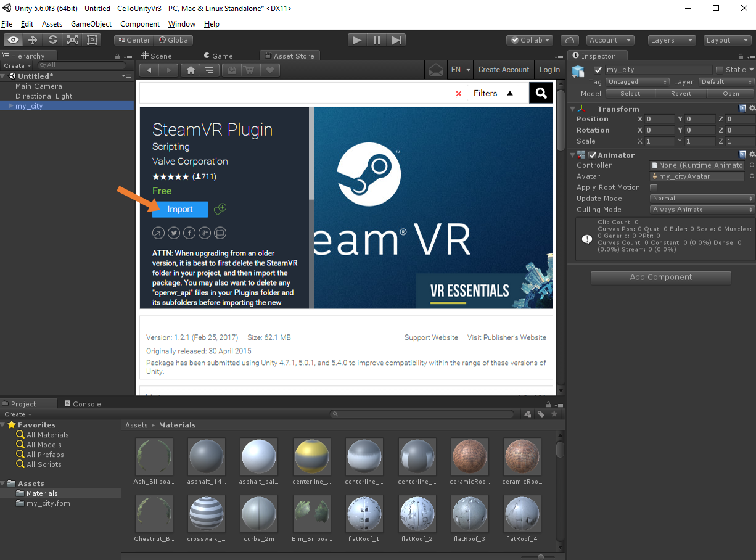Click Create Account in Asset Store
Image resolution: width=756 pixels, height=560 pixels.
click(504, 70)
